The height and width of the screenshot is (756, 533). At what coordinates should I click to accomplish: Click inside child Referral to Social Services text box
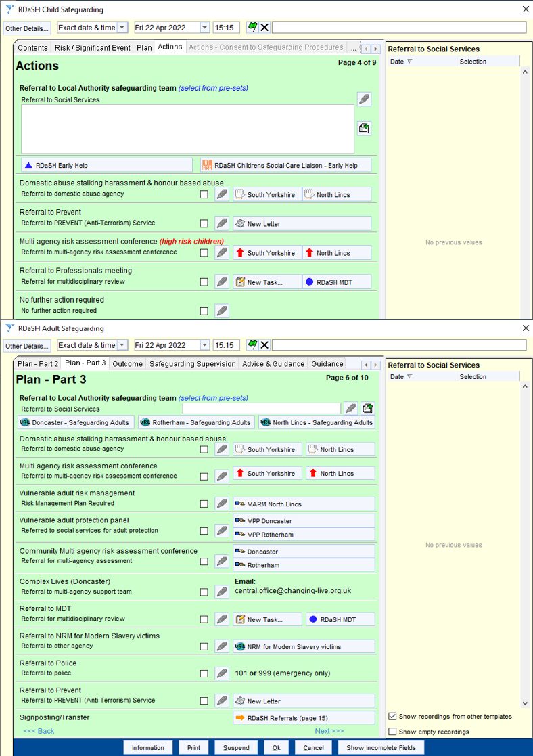coord(187,129)
